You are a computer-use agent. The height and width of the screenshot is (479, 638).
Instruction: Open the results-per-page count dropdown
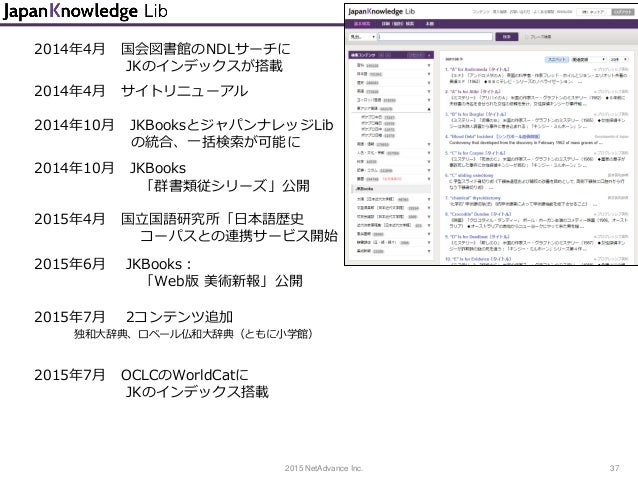[618, 59]
